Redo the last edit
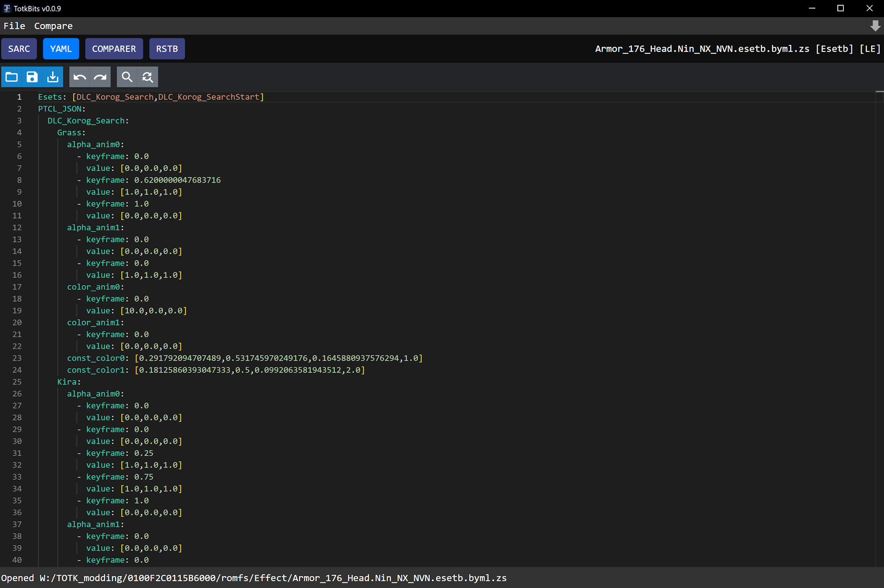The image size is (884, 588). pos(100,77)
